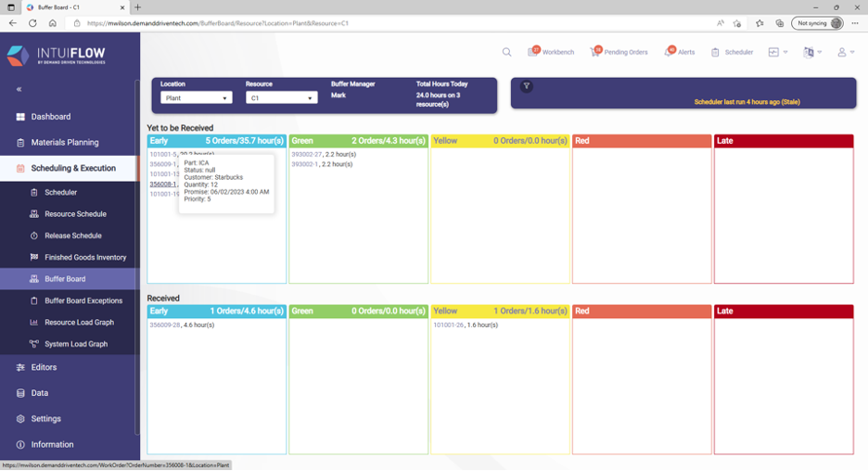Open the Location dropdown showing Plant
Image resolution: width=868 pixels, height=471 pixels.
(196, 98)
